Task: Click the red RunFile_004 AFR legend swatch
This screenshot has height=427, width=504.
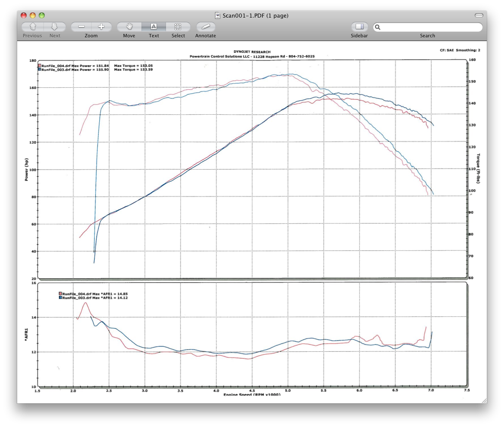Action: pyautogui.click(x=60, y=294)
